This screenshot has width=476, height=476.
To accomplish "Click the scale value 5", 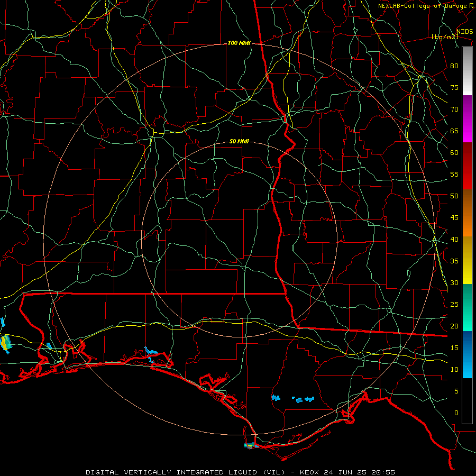I will pos(456,391).
